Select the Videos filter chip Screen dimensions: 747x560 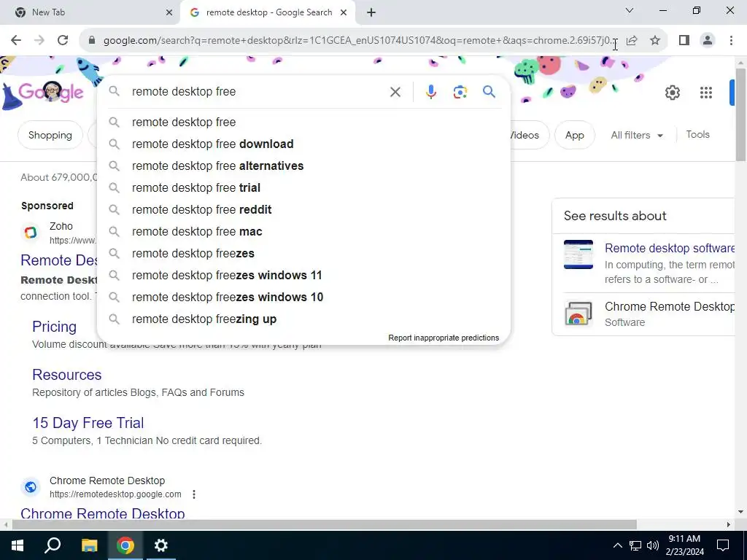pos(529,135)
